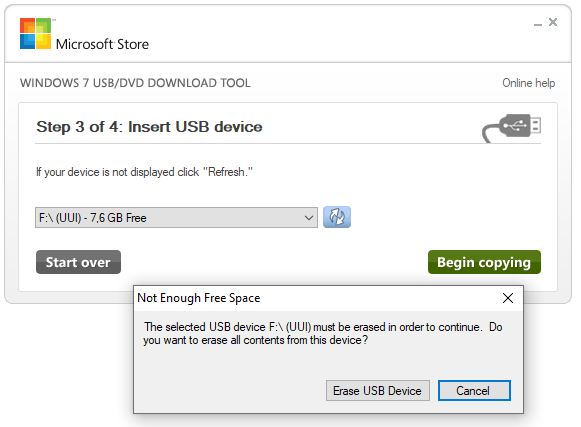Click the Start over button
581x427 pixels.
point(78,262)
